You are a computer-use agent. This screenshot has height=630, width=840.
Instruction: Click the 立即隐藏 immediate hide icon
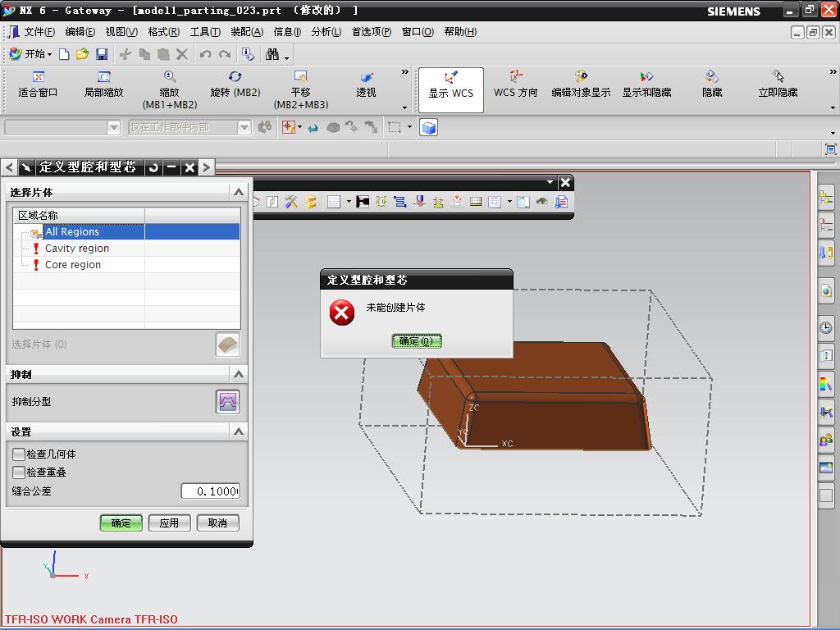click(x=778, y=84)
